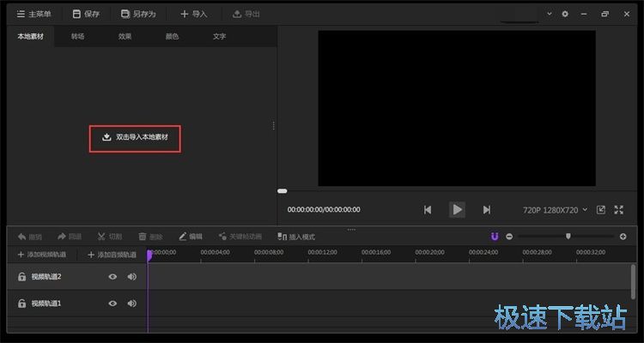Image resolution: width=644 pixels, height=343 pixels.
Task: Click the 删除 delete trash icon
Action: pyautogui.click(x=150, y=237)
